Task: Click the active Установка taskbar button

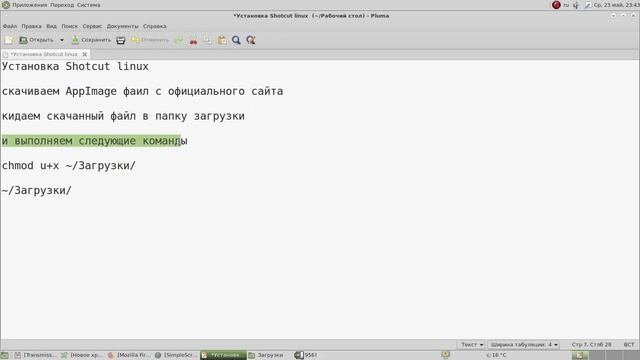Action: tap(223, 356)
